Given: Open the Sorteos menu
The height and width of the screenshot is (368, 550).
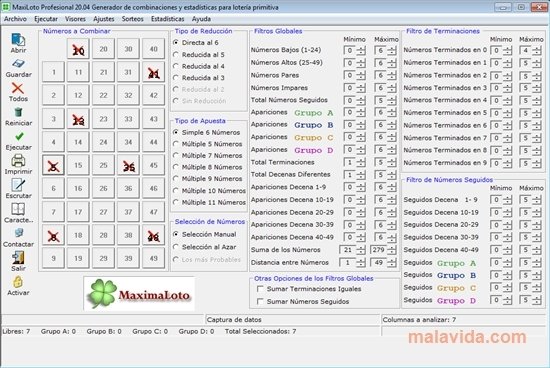Looking at the screenshot, I should pos(133,19).
